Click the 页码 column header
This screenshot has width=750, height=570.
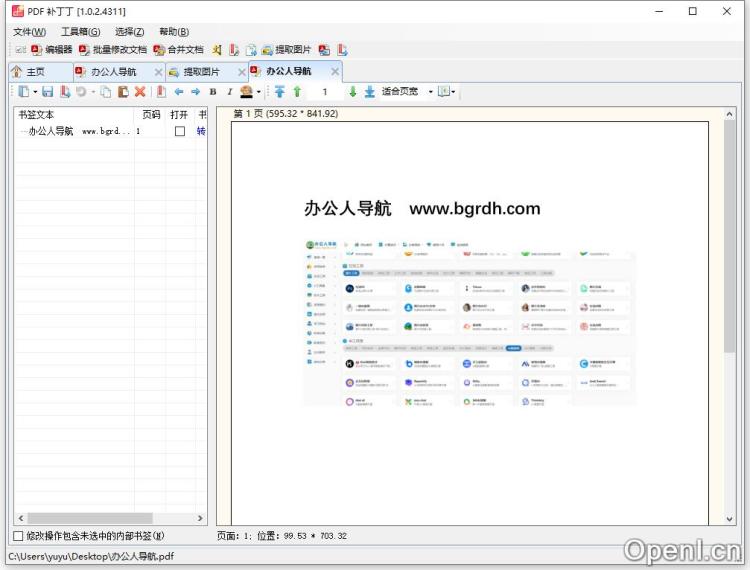[x=151, y=115]
